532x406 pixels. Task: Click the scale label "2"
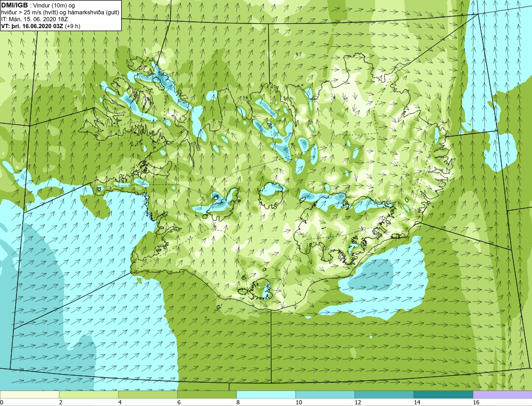(x=61, y=402)
